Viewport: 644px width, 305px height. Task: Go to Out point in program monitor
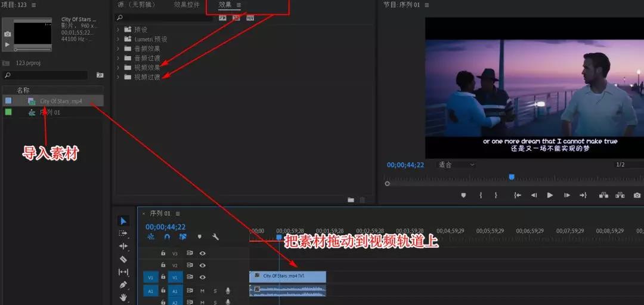[583, 195]
